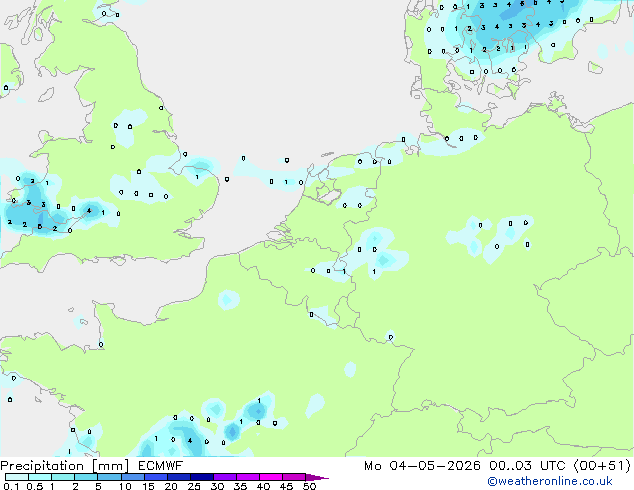
Task: Click the legend value '10'
Action: pos(125,486)
